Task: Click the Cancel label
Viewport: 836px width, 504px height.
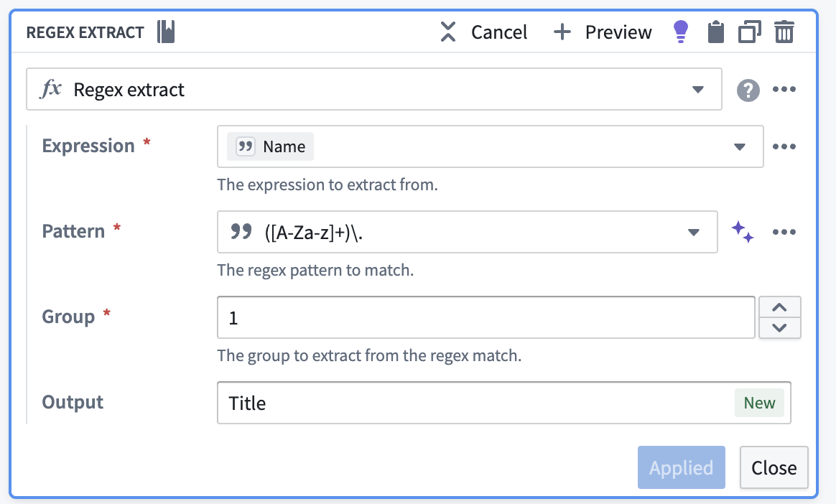Action: pyautogui.click(x=499, y=32)
